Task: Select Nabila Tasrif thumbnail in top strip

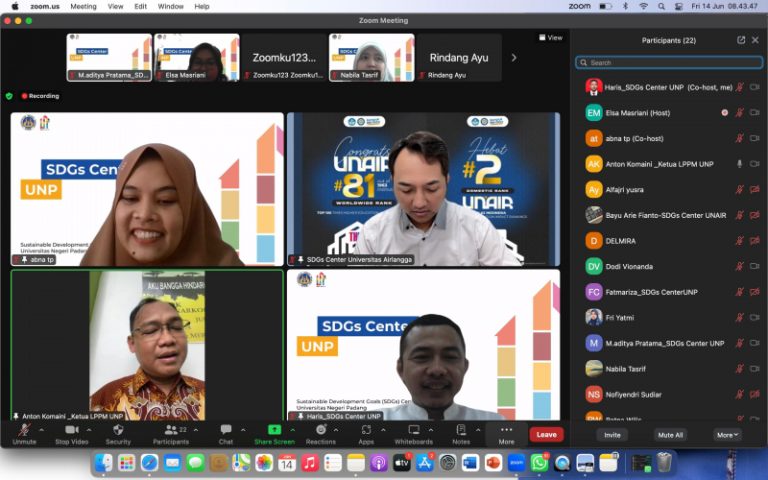Action: (x=372, y=57)
